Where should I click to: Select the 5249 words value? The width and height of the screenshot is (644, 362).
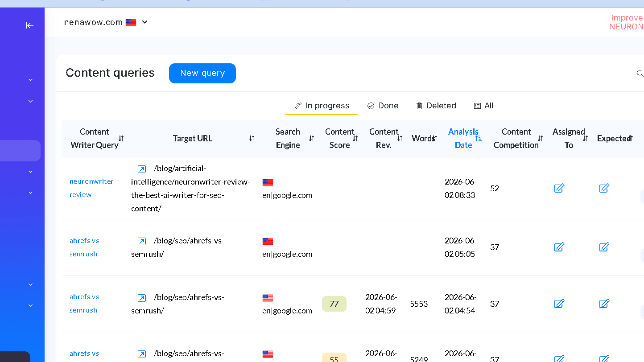coord(419,359)
